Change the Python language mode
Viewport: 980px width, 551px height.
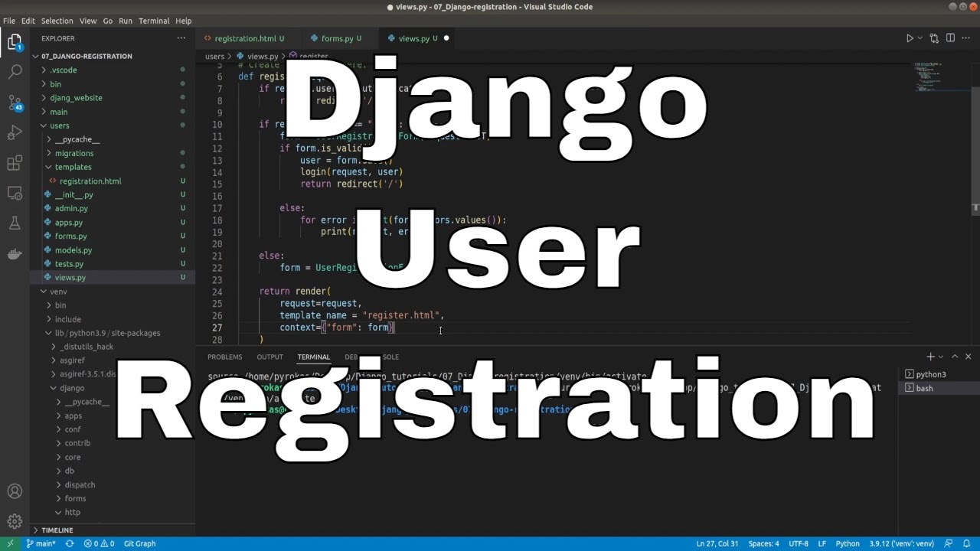pos(848,543)
